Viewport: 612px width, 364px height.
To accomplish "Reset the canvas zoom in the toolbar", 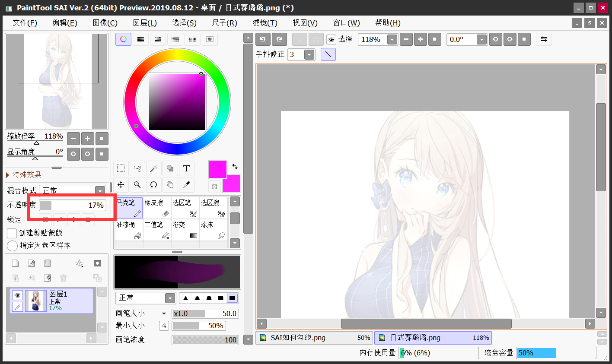I will [x=434, y=39].
